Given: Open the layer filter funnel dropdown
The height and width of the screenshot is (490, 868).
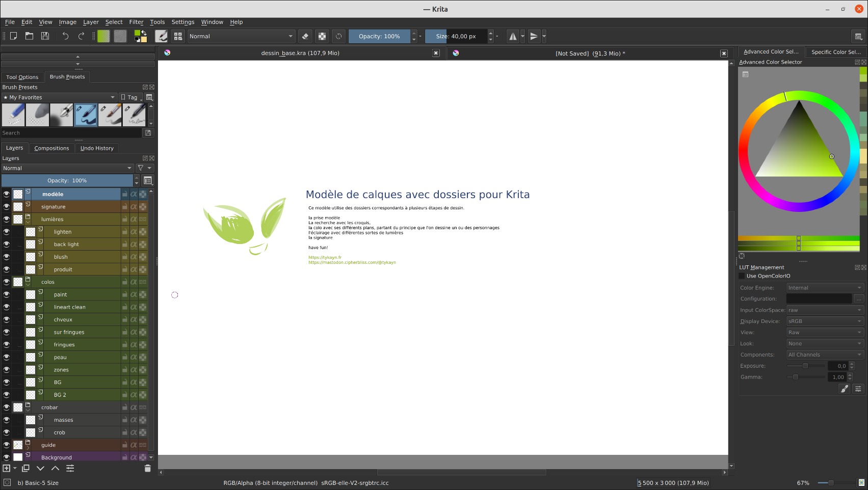Looking at the screenshot, I should pyautogui.click(x=144, y=168).
